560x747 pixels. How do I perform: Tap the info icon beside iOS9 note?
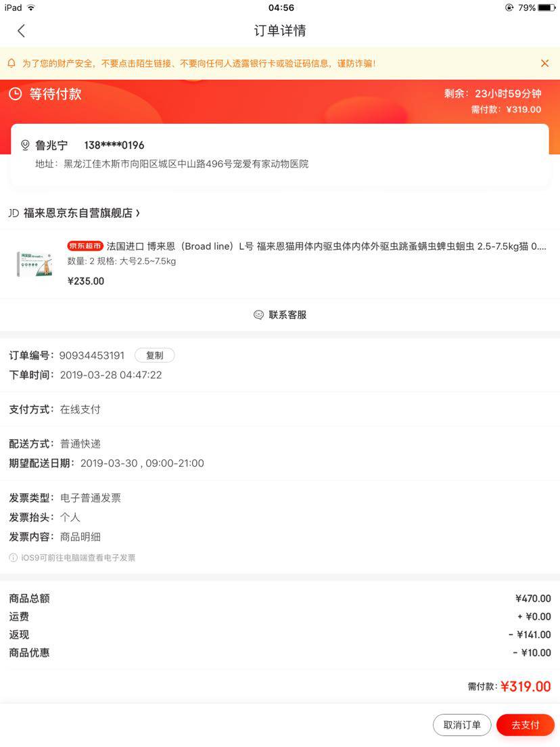click(14, 558)
